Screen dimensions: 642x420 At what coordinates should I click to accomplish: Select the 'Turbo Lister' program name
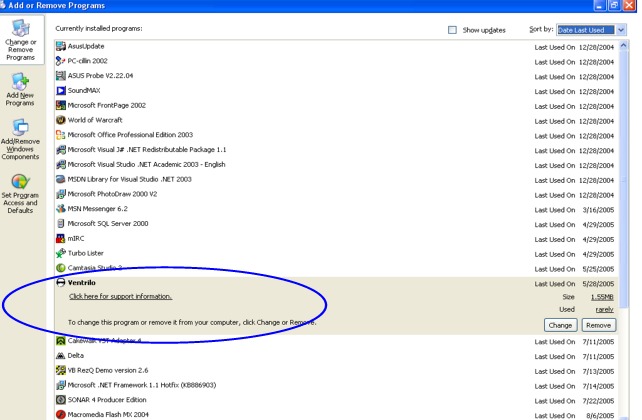coord(86,253)
